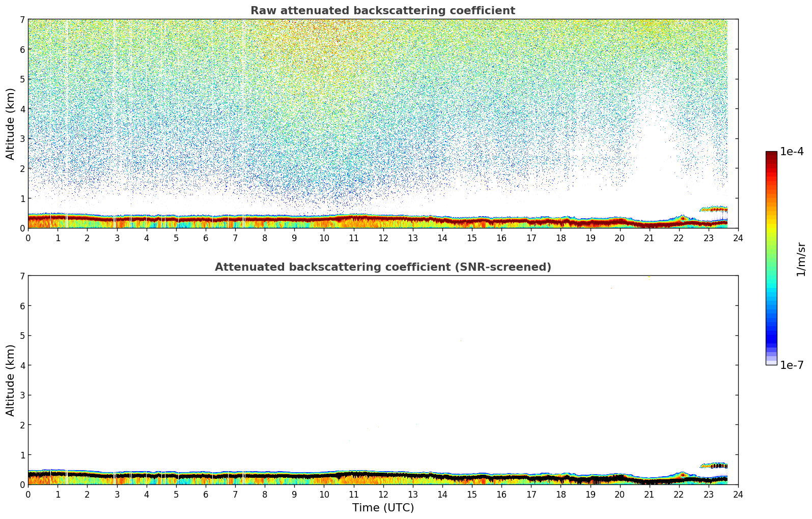Click the "1e-4" colorbar maximum label

792,152
